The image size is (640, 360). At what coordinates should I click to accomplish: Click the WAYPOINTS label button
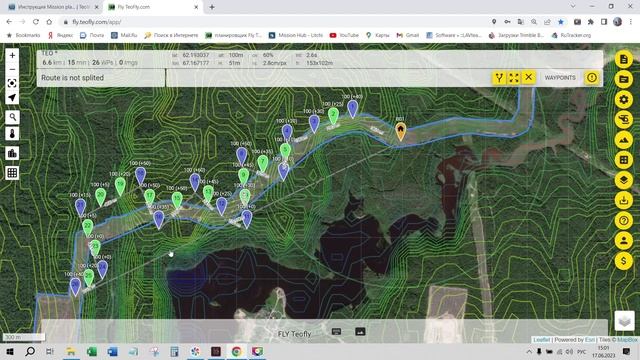coord(560,78)
